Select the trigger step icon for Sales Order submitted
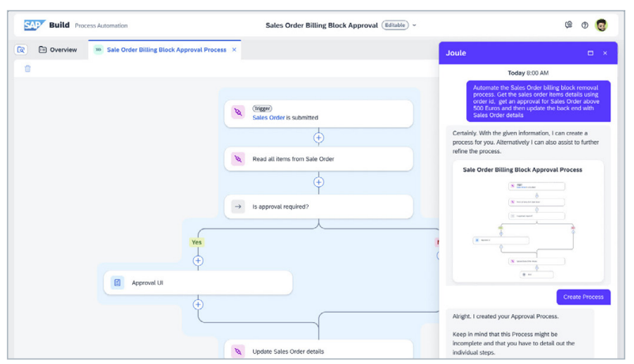The width and height of the screenshot is (634, 364). (x=238, y=112)
